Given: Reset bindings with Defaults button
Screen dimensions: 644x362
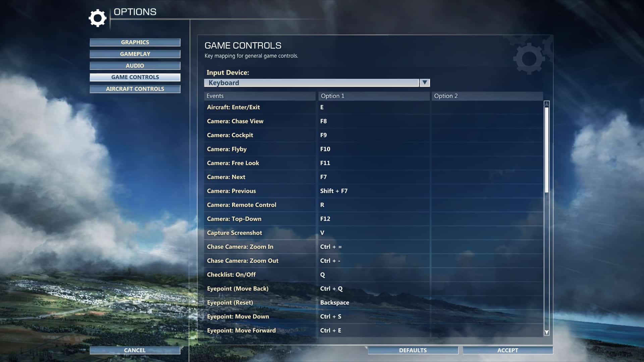Looking at the screenshot, I should (x=413, y=350).
